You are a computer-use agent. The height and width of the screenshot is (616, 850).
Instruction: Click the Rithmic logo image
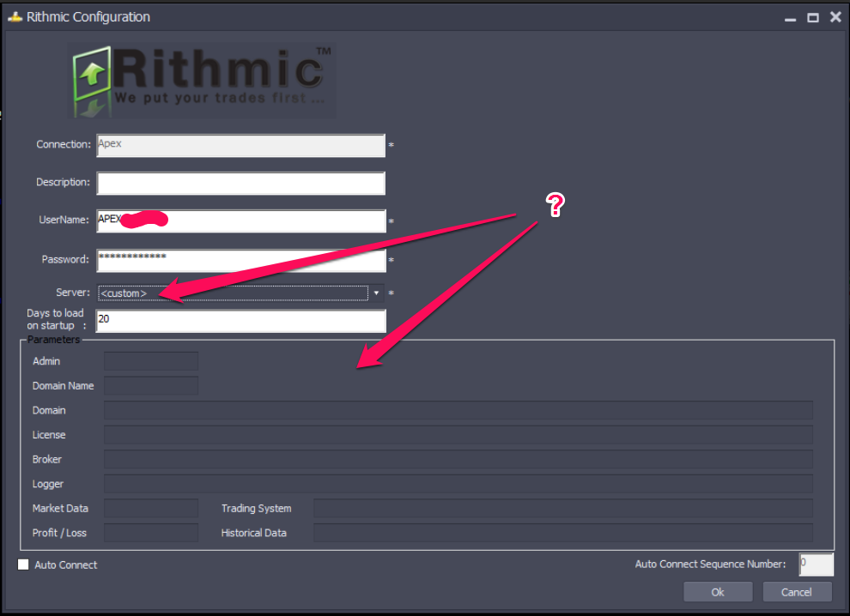(x=202, y=80)
